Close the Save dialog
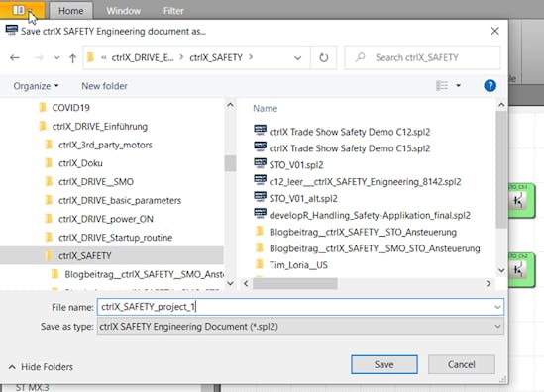The width and height of the screenshot is (544, 392). pos(495,32)
